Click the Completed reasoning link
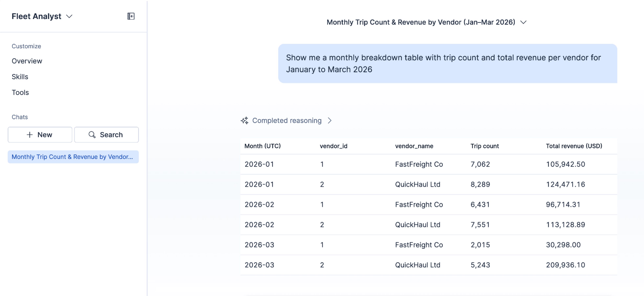Screen dimensions: 644x296 tap(287, 120)
